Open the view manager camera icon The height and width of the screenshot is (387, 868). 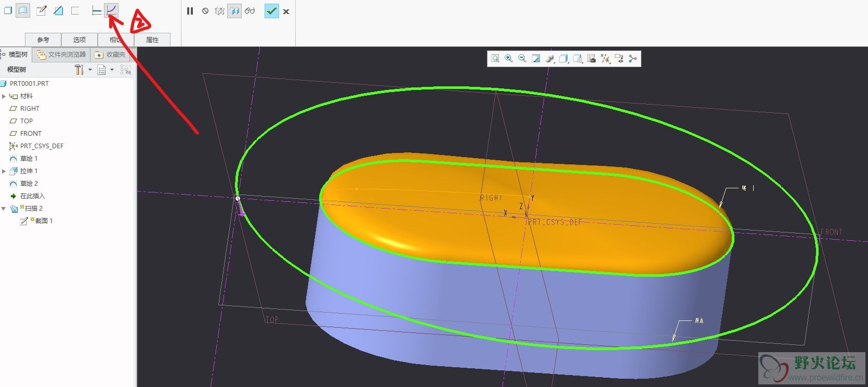tap(591, 59)
